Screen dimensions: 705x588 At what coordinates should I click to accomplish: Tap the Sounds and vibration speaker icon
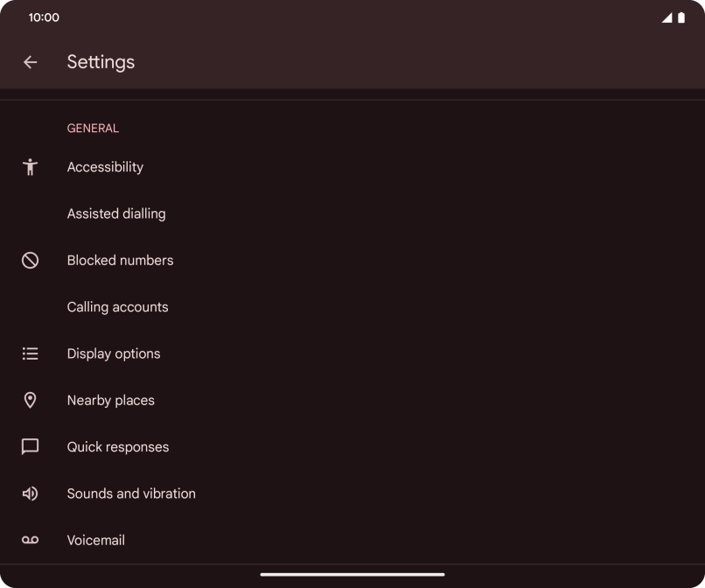coord(31,493)
